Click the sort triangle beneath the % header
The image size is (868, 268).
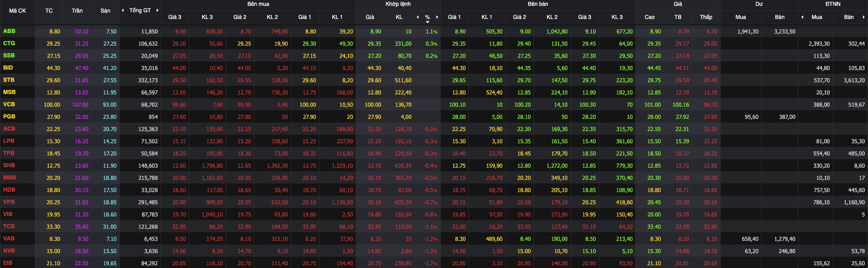[428, 22]
